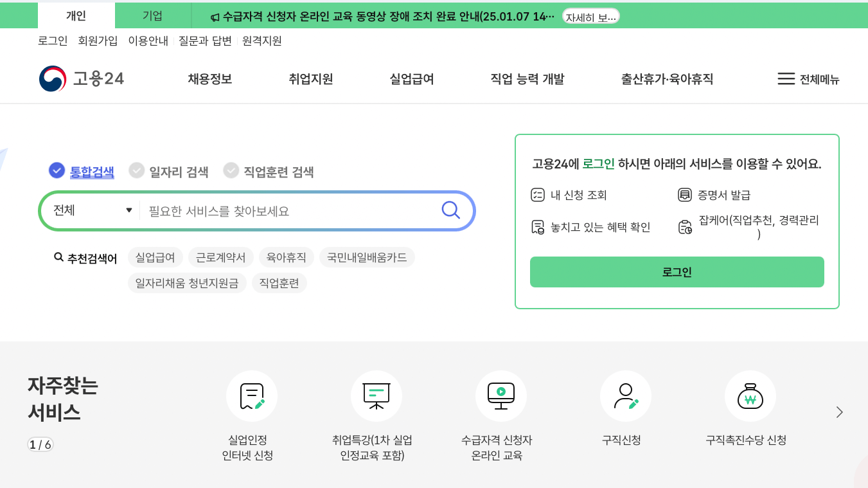This screenshot has width=868, height=488.
Task: Click the 수급자격 신청자 온라인 교육 monitor icon
Action: point(501,396)
